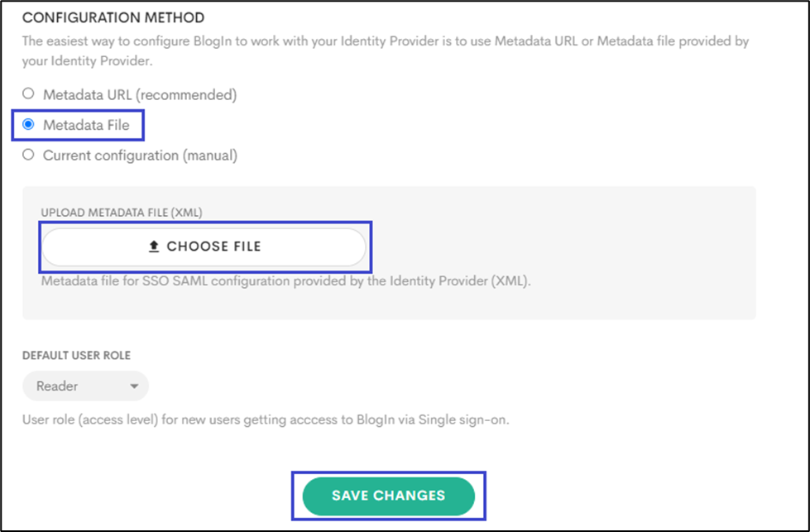Click the 'Current configuration (manual)' label text
This screenshot has width=810, height=532.
[140, 156]
